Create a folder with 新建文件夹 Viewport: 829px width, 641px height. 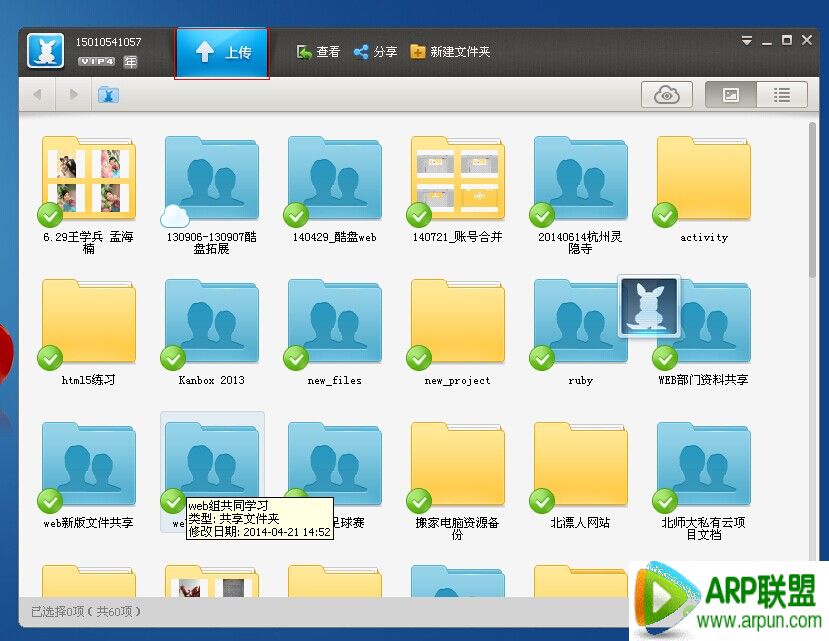(449, 52)
